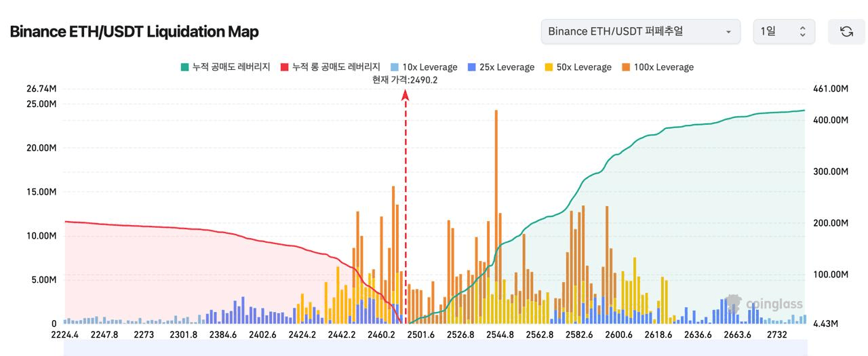Click the 2224.4 x-axis label

click(x=64, y=334)
